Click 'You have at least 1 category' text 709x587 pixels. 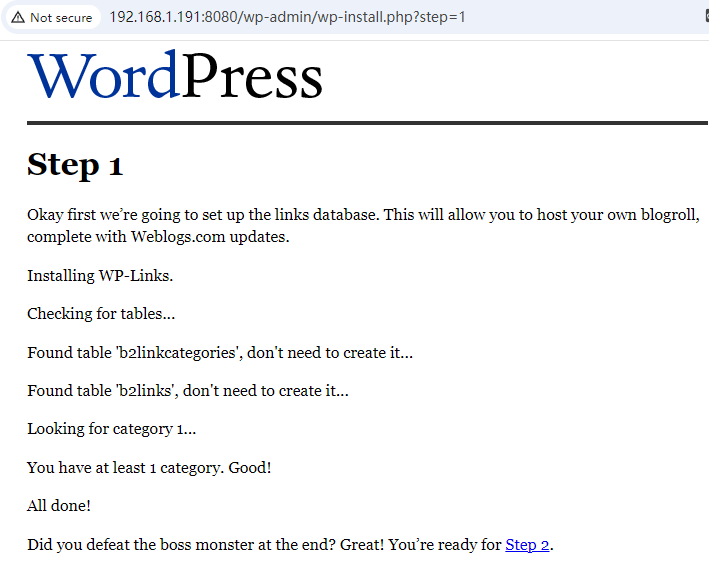[149, 467]
